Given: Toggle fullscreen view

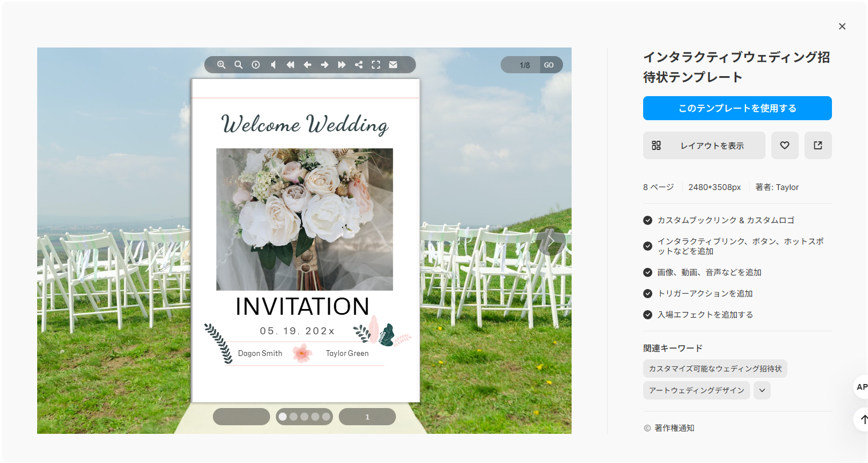Looking at the screenshot, I should click(x=376, y=65).
